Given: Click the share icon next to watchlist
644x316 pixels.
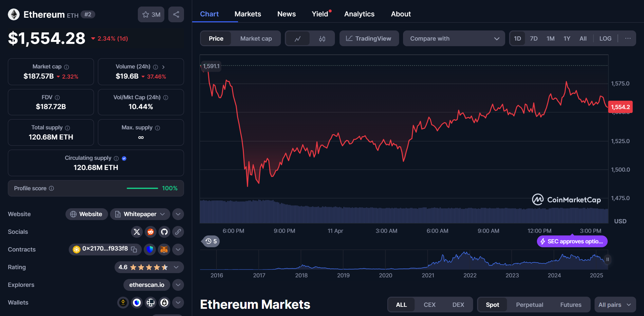Looking at the screenshot, I should (x=176, y=14).
